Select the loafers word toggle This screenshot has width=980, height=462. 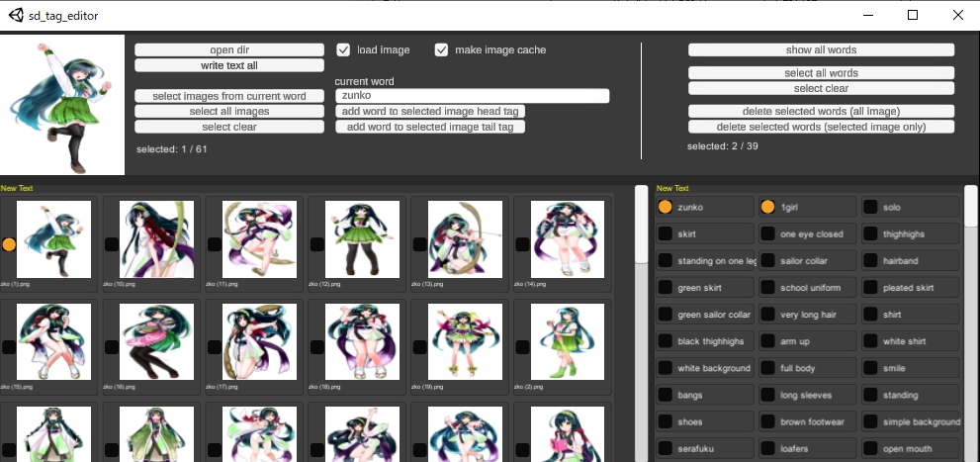click(x=768, y=449)
